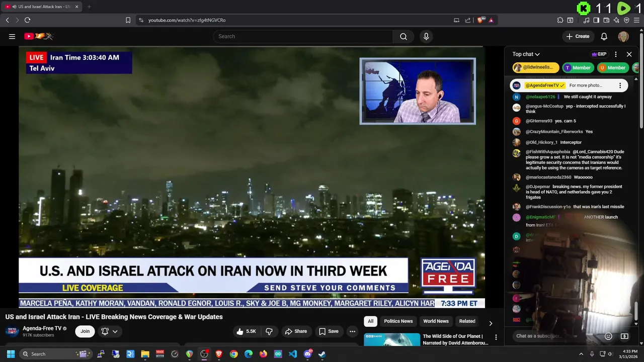Image resolution: width=644 pixels, height=362 pixels.
Task: Start voice search with the microphone
Action: pos(426,36)
